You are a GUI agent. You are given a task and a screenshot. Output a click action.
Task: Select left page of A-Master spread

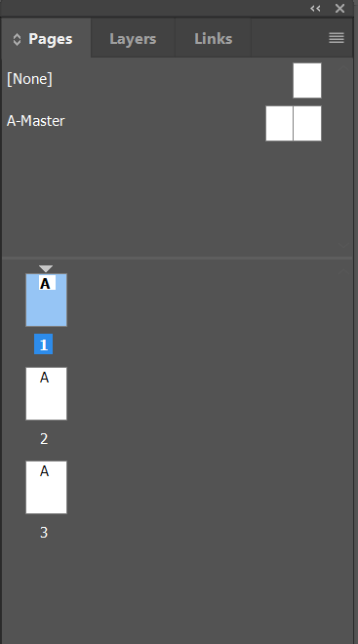click(279, 124)
